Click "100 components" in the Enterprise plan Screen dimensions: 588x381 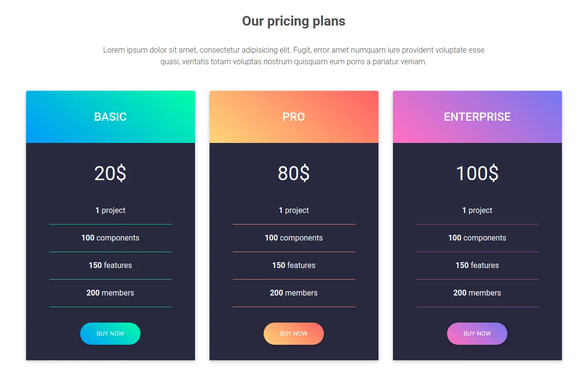coord(477,238)
